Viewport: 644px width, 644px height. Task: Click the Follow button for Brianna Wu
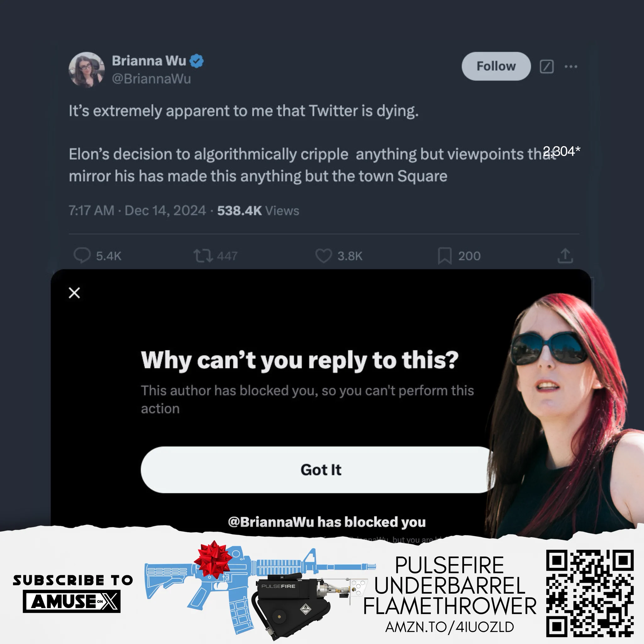tap(496, 66)
